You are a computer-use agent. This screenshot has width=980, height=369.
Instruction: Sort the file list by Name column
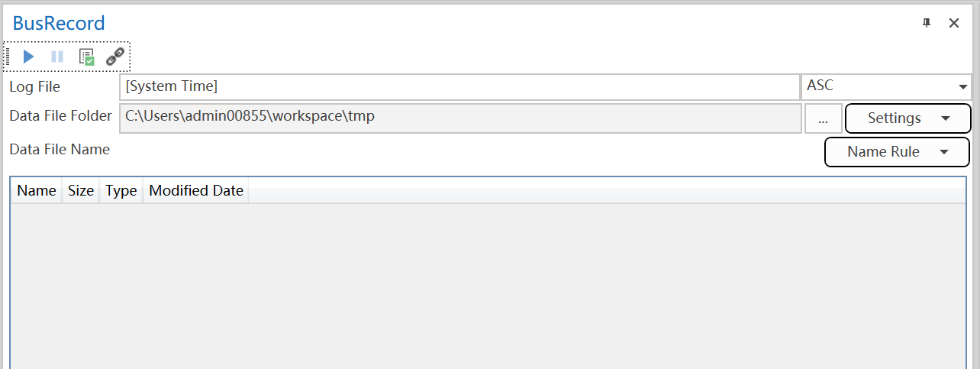pyautogui.click(x=37, y=191)
